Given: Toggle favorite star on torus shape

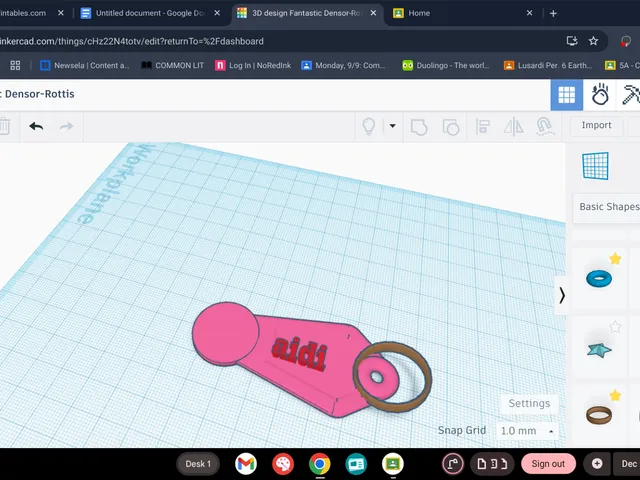Looking at the screenshot, I should tap(615, 259).
